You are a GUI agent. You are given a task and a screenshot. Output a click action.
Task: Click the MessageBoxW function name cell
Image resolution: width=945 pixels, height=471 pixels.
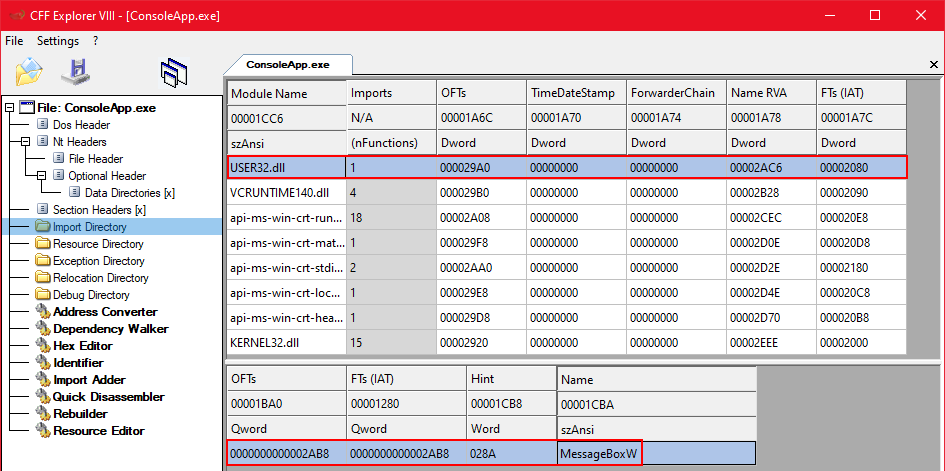(598, 454)
